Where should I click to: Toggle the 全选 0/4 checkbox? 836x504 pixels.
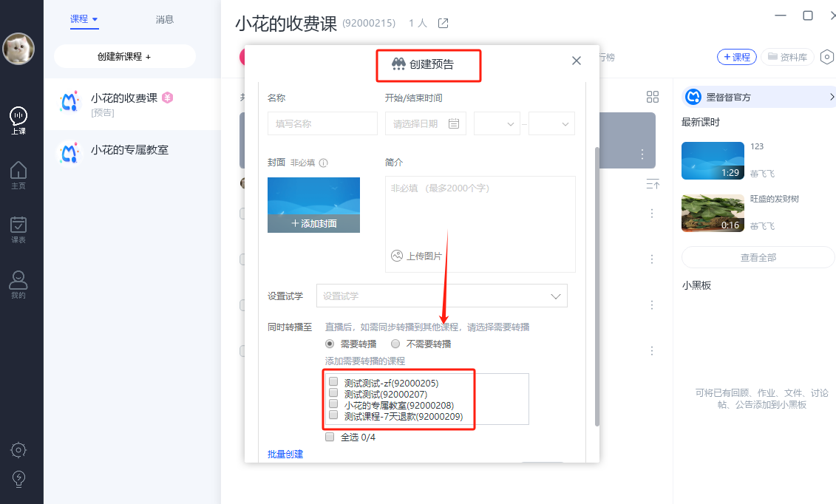(330, 437)
